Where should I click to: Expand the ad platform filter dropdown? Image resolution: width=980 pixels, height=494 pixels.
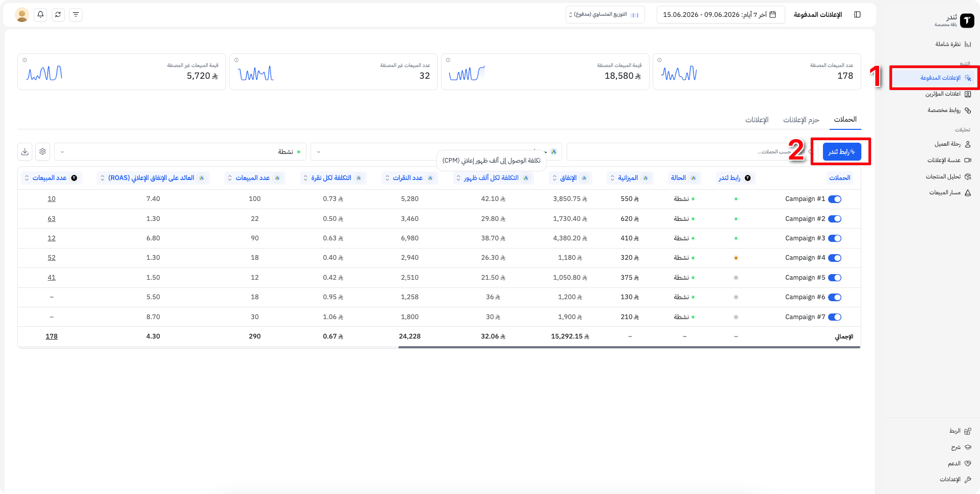(436, 152)
